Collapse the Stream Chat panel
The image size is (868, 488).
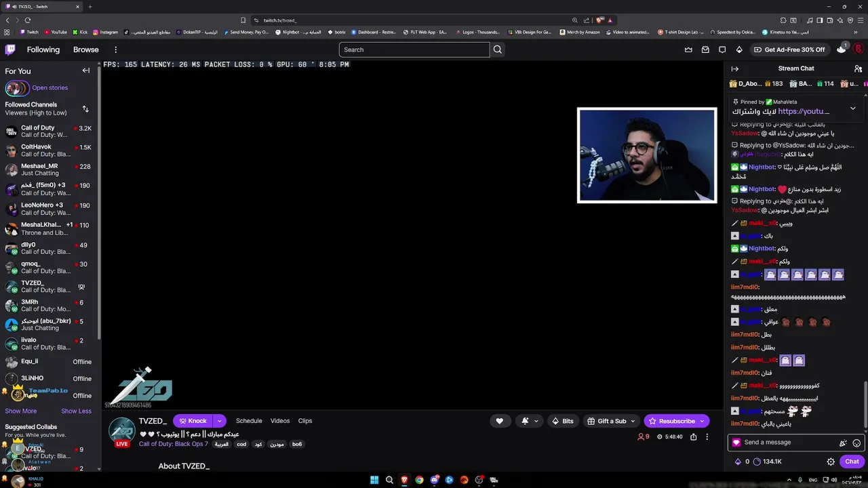734,68
